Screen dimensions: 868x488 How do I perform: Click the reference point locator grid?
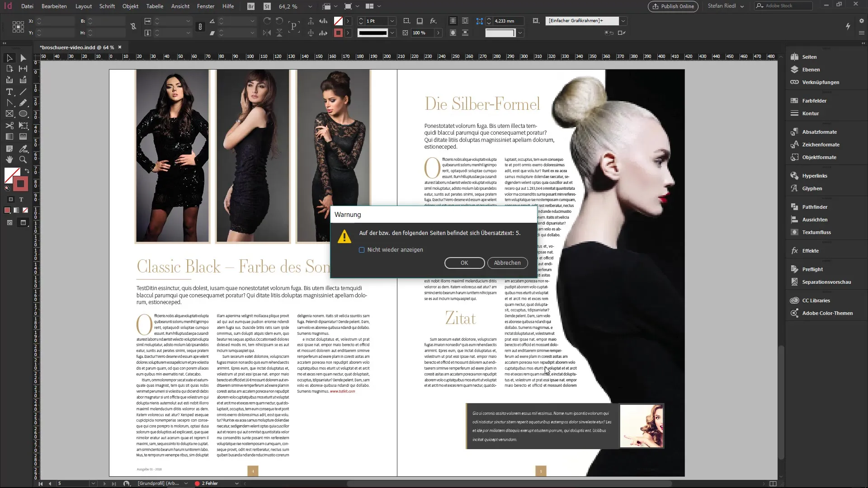point(18,27)
